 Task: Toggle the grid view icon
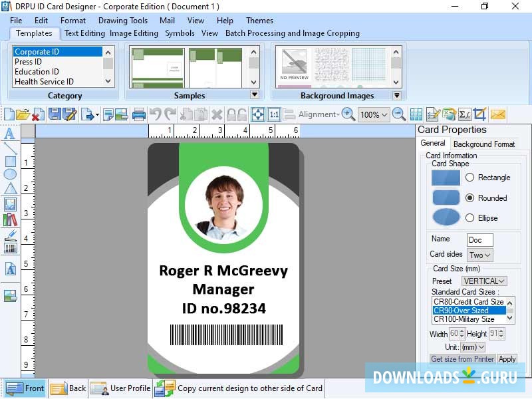click(x=416, y=114)
